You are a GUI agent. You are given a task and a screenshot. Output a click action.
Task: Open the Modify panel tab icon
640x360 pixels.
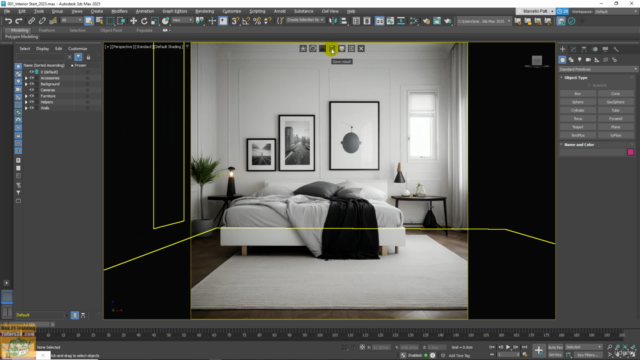[573, 49]
